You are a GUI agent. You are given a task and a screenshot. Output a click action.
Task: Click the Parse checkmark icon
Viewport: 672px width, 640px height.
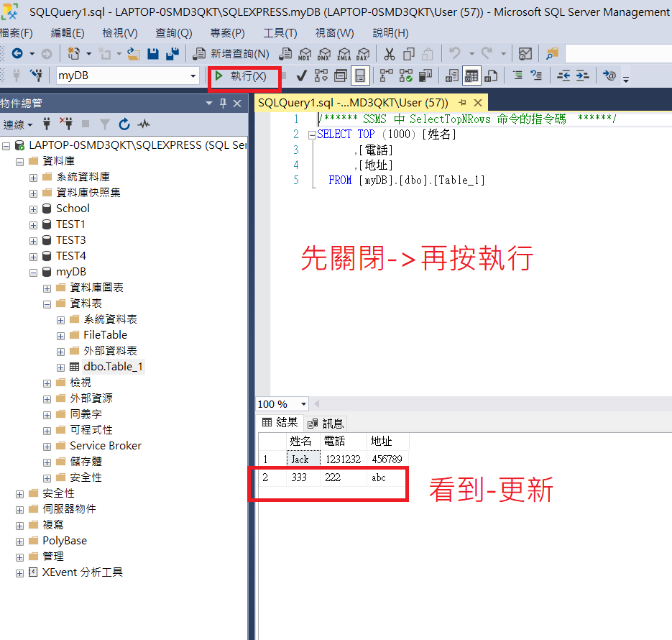point(301,76)
